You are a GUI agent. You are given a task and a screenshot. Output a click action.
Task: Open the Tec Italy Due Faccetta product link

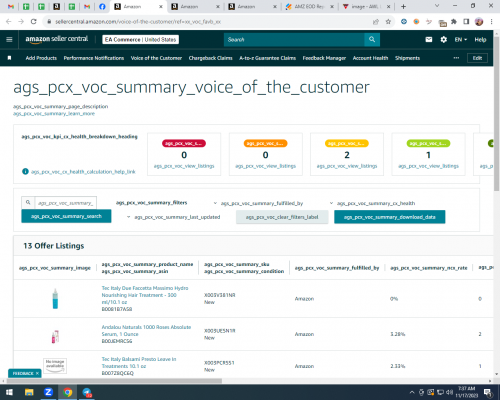point(145,295)
